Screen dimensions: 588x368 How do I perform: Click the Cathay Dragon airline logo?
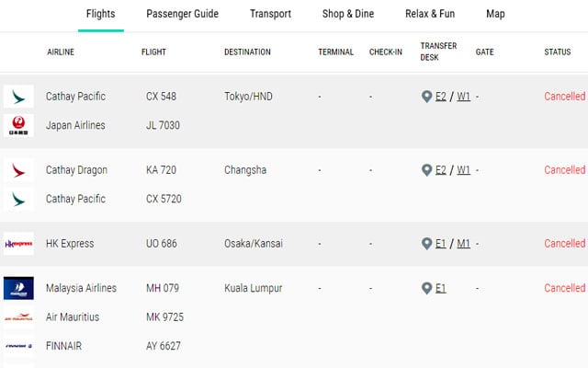[x=18, y=170]
